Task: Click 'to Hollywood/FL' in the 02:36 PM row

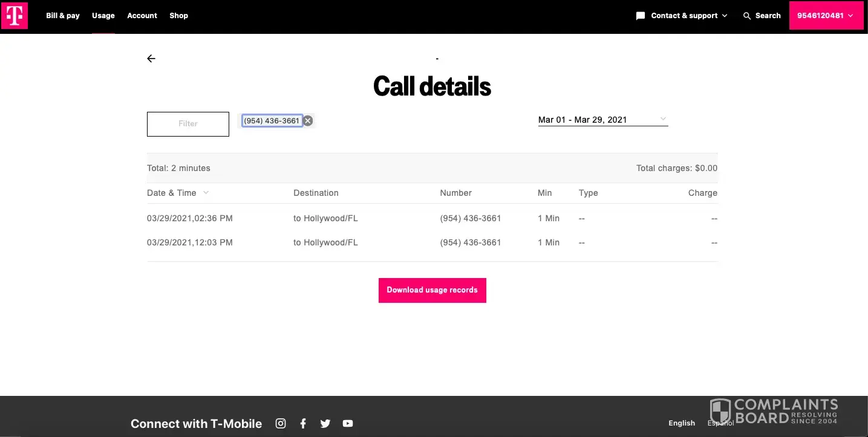Action: [325, 218]
